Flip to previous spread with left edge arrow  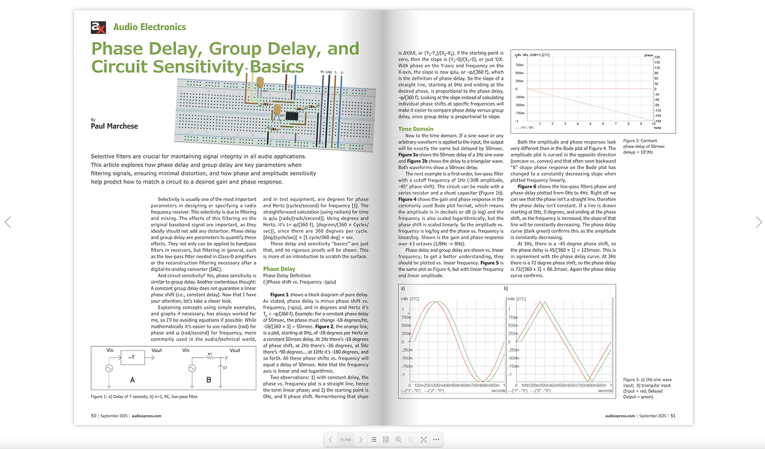pos(8,222)
